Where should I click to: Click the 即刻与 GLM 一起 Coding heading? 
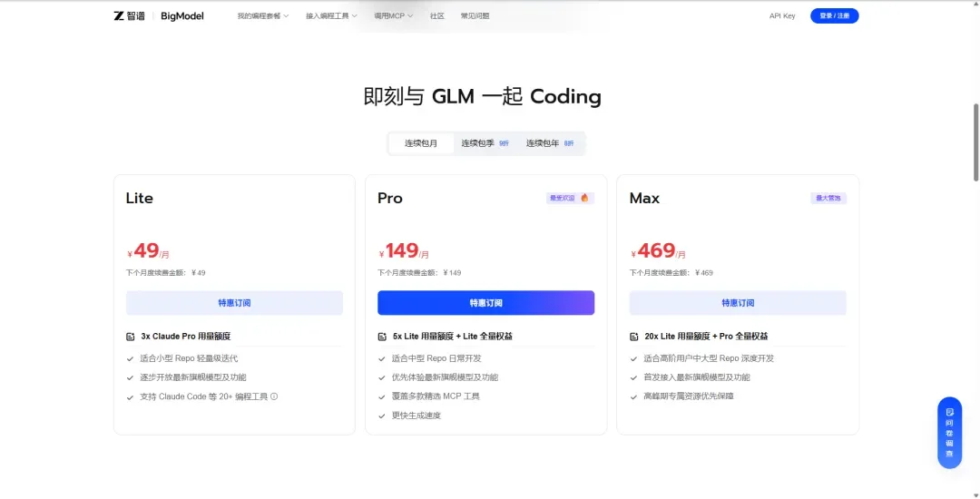point(483,97)
